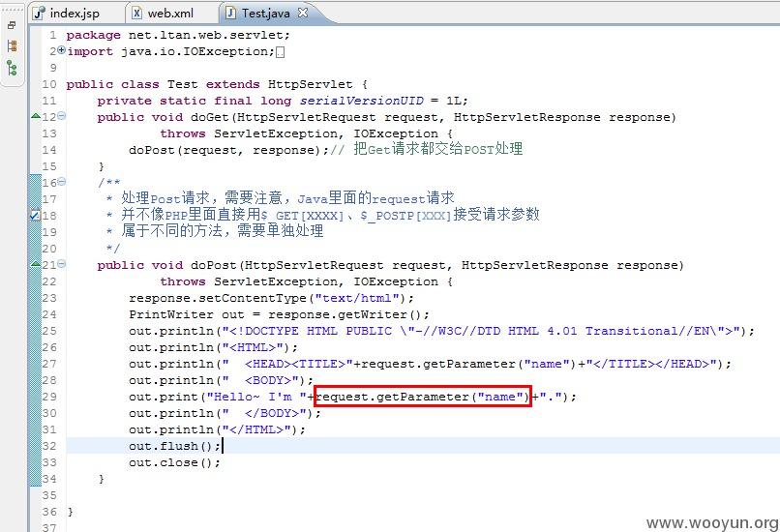780x532 pixels.
Task: Expand the folded import block on line 2
Action: pyautogui.click(x=62, y=49)
